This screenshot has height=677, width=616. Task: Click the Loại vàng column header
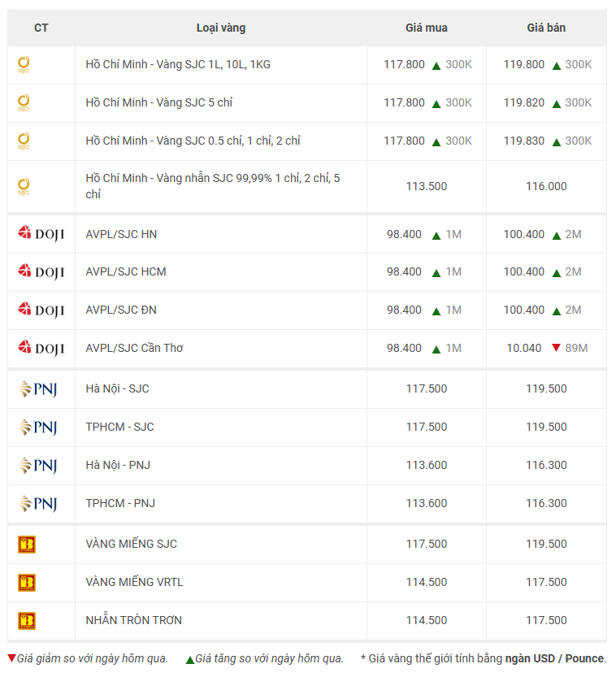point(221,28)
